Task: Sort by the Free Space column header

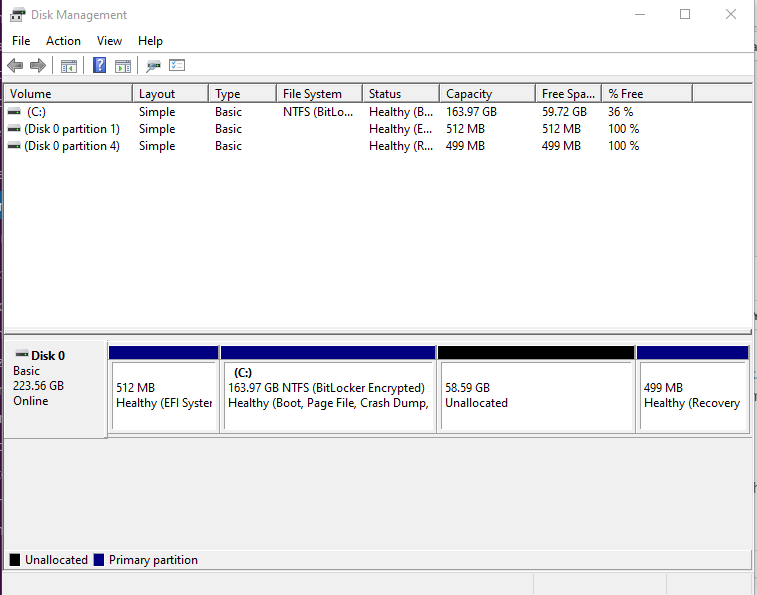Action: [569, 94]
